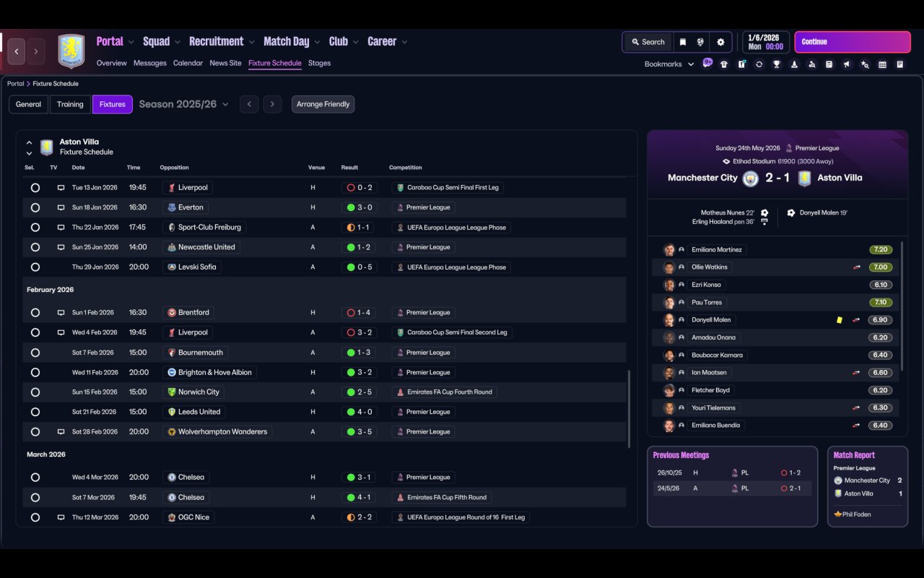Expand the Club menu chevron
Image resolution: width=924 pixels, height=578 pixels.
click(x=355, y=43)
